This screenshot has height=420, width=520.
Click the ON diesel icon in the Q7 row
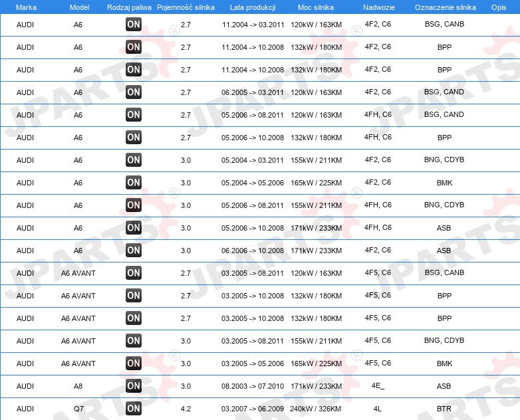tap(134, 409)
